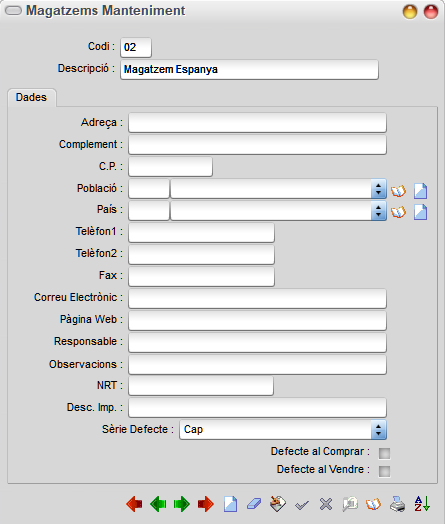Open book lookup icon for Població

[x=399, y=191]
